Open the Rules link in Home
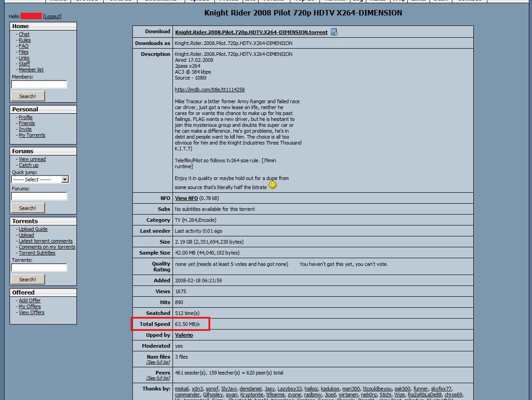This screenshot has width=532, height=400. (25, 40)
